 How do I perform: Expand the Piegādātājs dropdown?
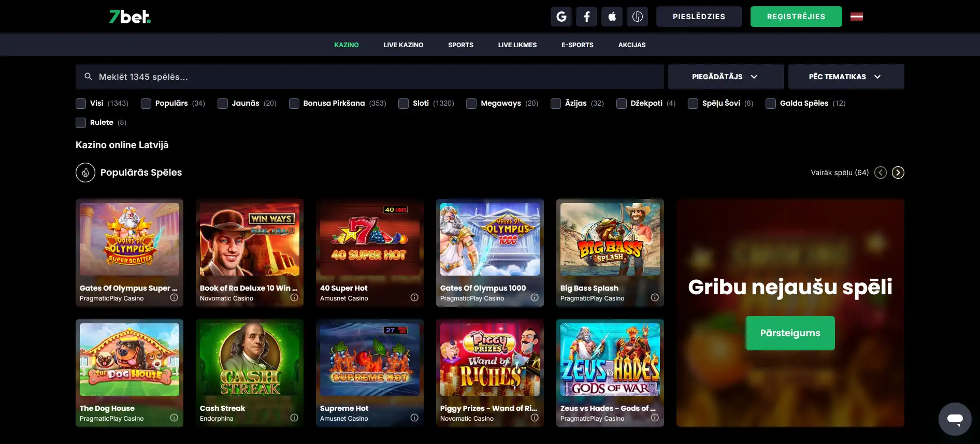coord(726,77)
